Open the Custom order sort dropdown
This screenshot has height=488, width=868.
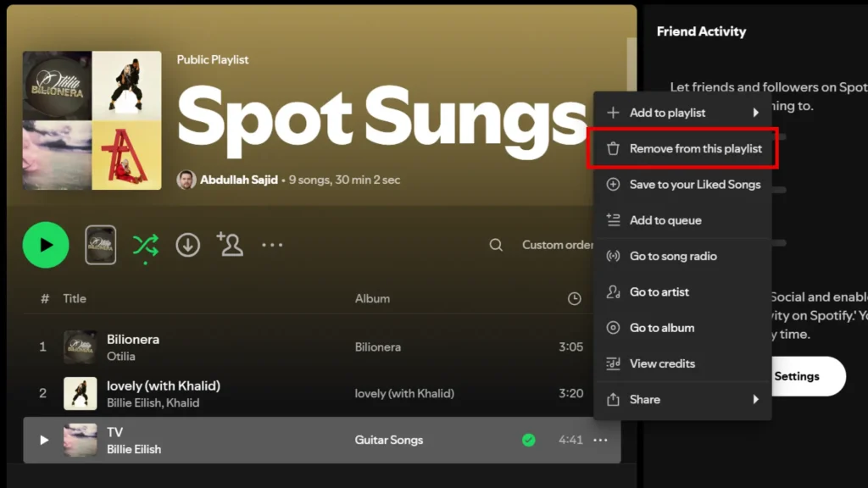click(557, 245)
